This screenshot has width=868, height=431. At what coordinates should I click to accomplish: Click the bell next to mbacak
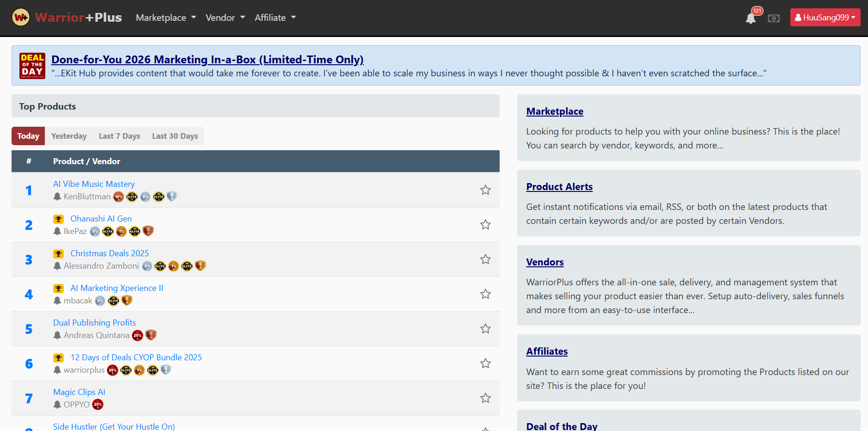(x=57, y=301)
